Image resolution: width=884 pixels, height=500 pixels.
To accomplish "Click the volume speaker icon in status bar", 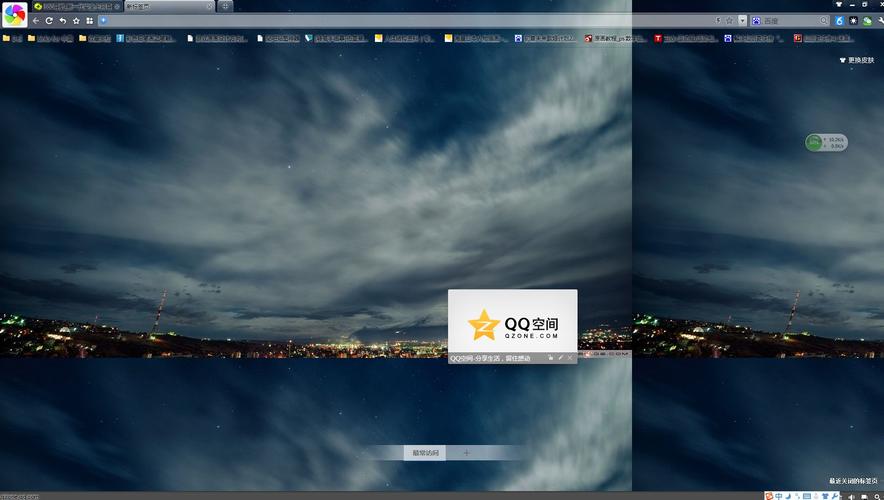I will tap(851, 497).
